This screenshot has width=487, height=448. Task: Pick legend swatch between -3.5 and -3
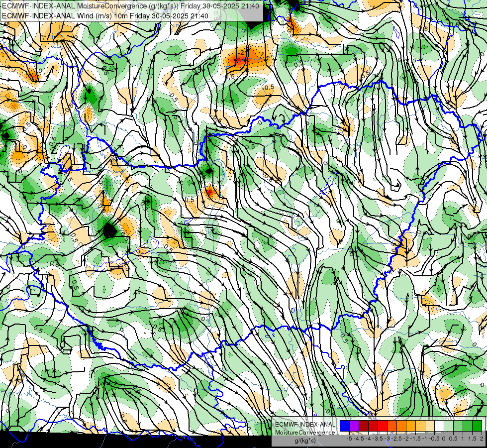[x=383, y=426]
